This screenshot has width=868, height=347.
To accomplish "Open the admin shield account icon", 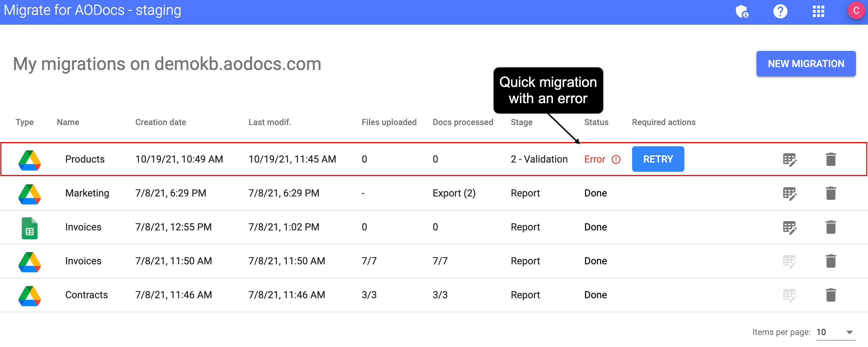I will [742, 11].
